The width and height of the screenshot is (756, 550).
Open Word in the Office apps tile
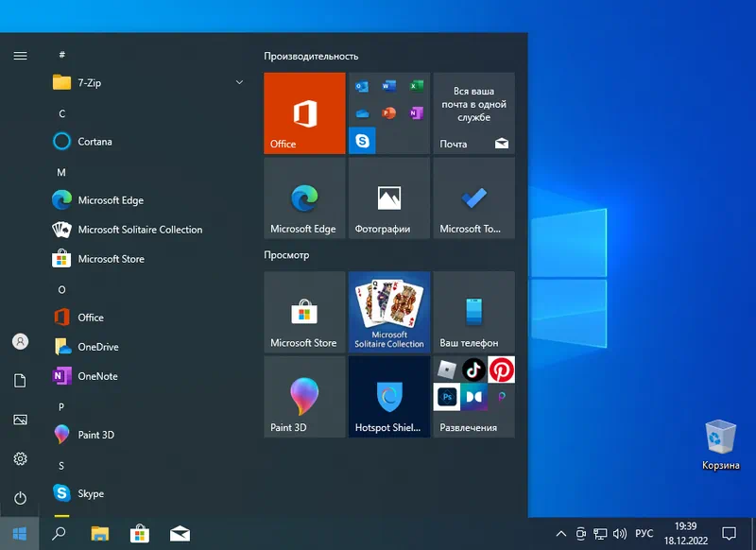(389, 86)
